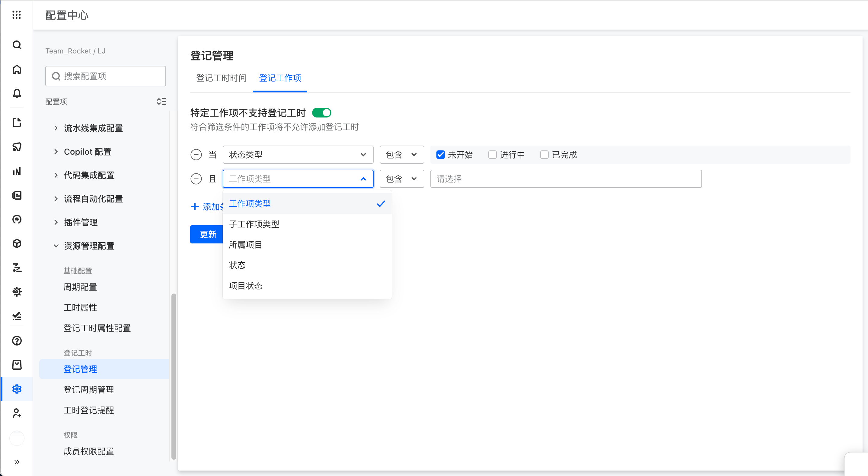This screenshot has height=476, width=868.
Task: Open the help question mark icon
Action: click(x=17, y=341)
